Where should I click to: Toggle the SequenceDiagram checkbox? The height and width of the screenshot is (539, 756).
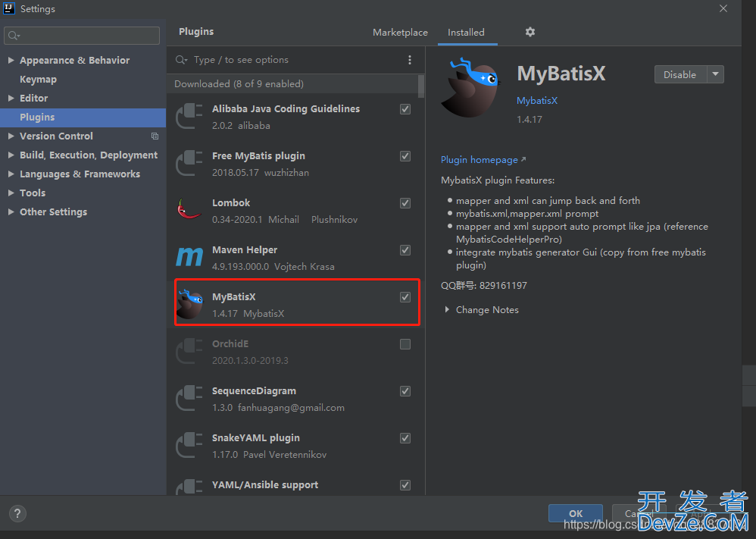pyautogui.click(x=405, y=391)
